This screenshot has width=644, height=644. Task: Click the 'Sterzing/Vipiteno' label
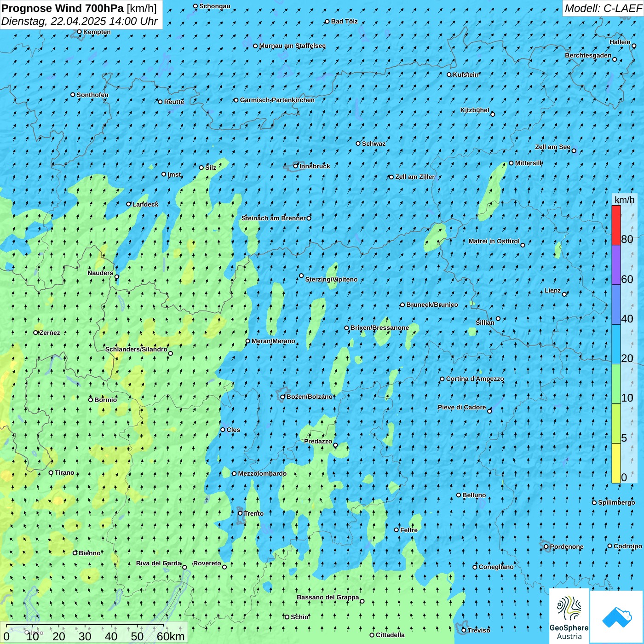(331, 279)
